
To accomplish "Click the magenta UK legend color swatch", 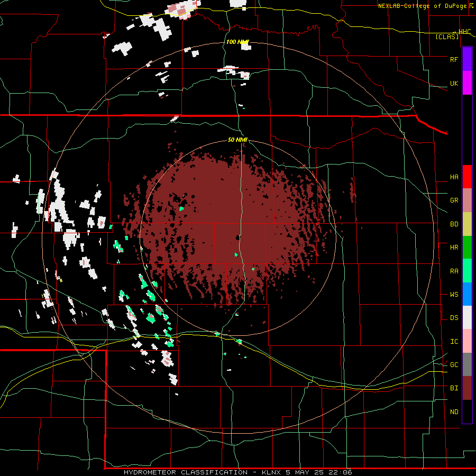I will click(x=467, y=83).
